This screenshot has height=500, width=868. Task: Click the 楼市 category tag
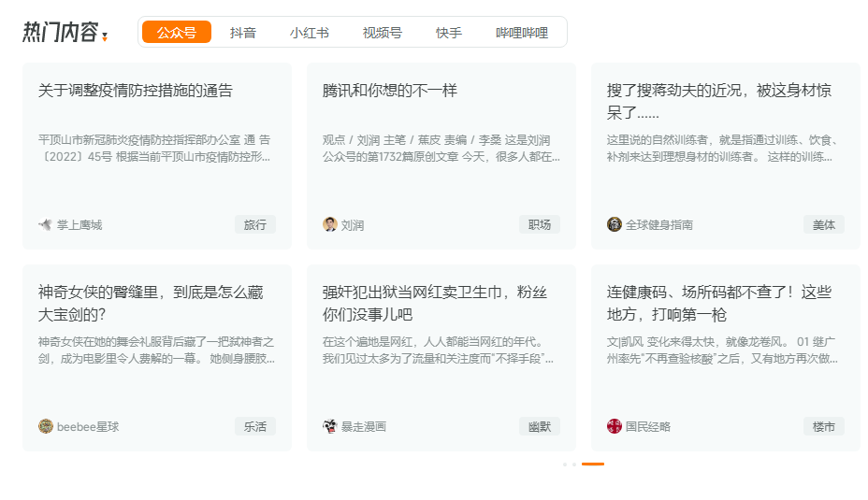click(x=824, y=426)
